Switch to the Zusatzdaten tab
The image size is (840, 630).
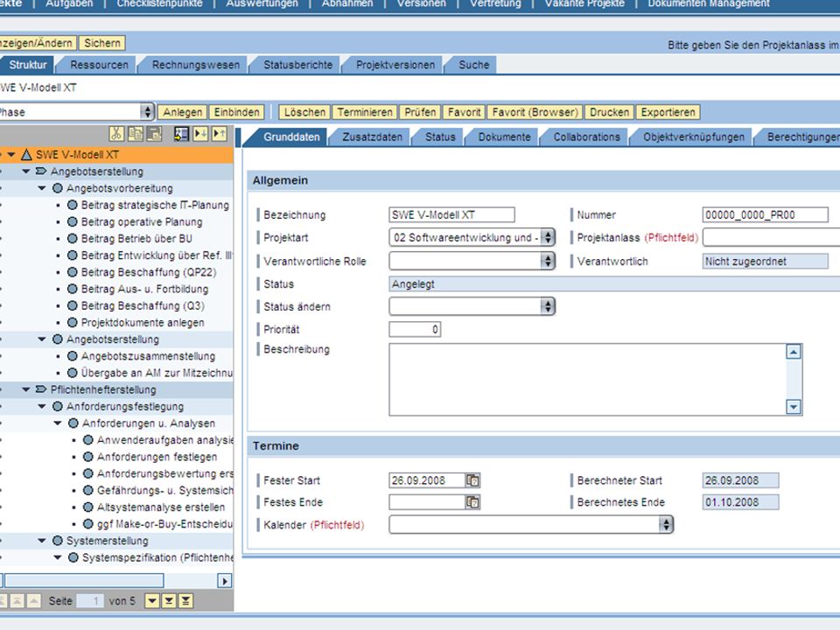click(373, 137)
